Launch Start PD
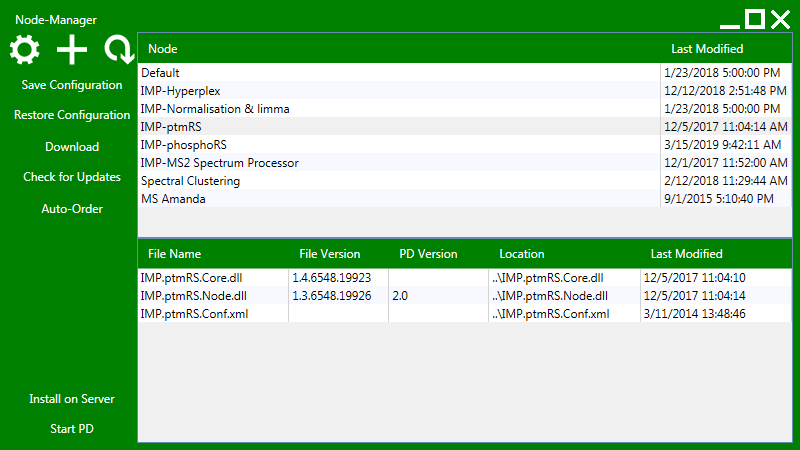The height and width of the screenshot is (450, 800). click(72, 429)
